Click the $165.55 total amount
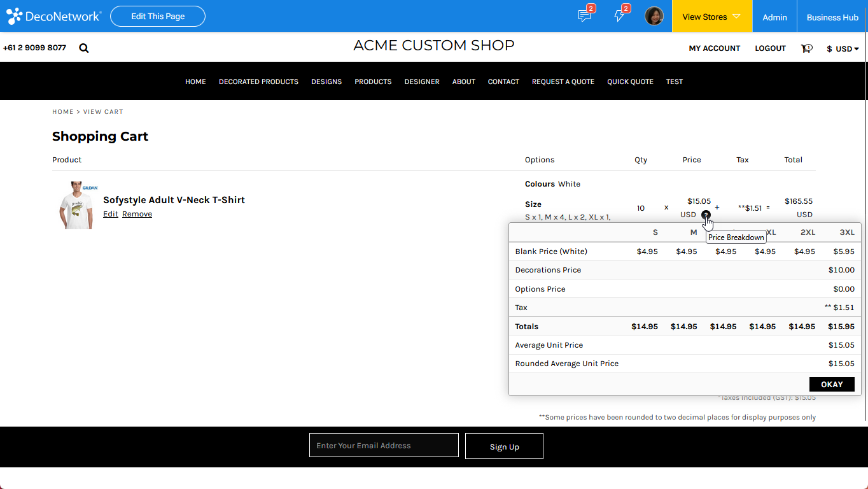 click(x=799, y=201)
